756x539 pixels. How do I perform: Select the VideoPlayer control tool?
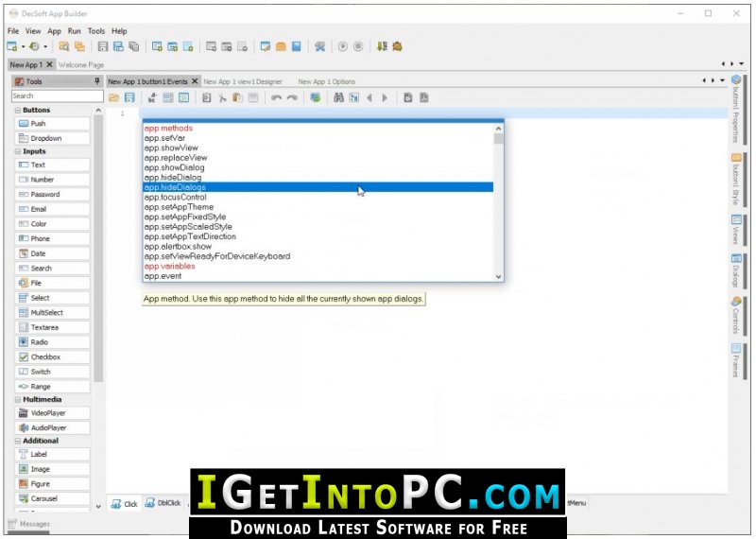53,413
